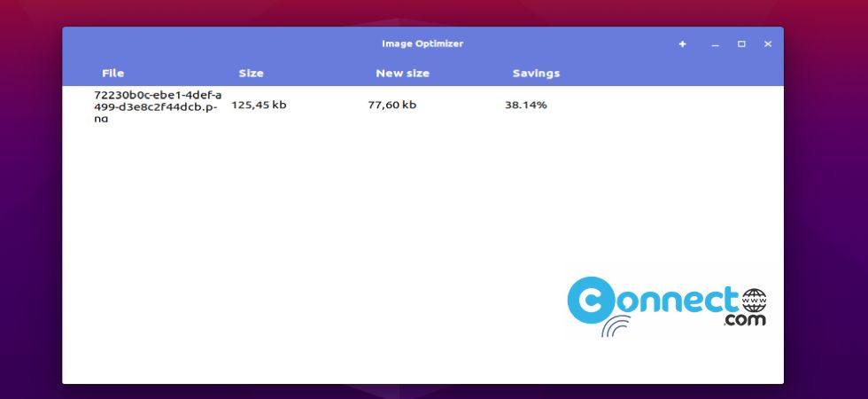Maximize the Image Optimizer window
This screenshot has height=399, width=868.
click(x=741, y=44)
